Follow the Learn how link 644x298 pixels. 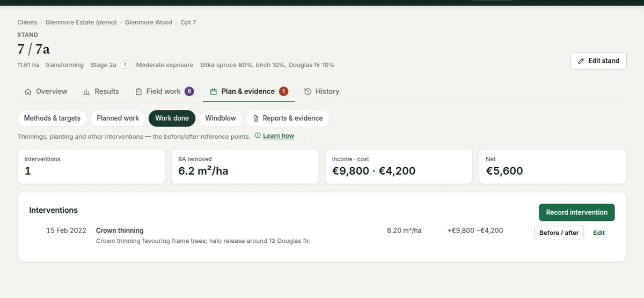(x=279, y=136)
